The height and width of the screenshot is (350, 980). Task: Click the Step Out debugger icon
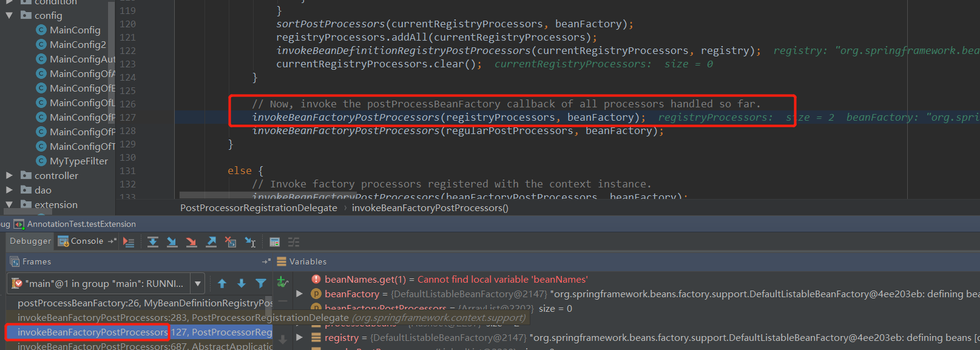[211, 242]
